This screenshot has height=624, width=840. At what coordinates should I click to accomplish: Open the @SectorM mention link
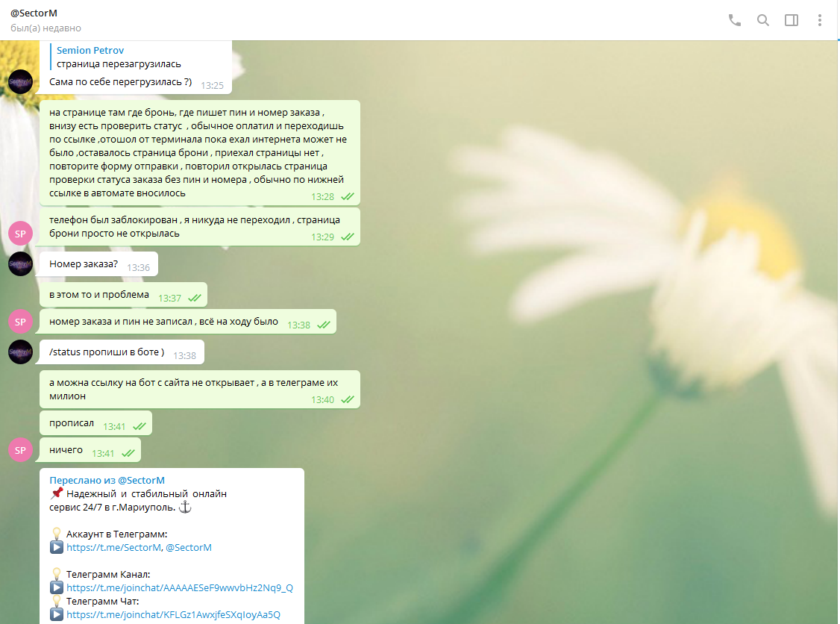click(189, 547)
